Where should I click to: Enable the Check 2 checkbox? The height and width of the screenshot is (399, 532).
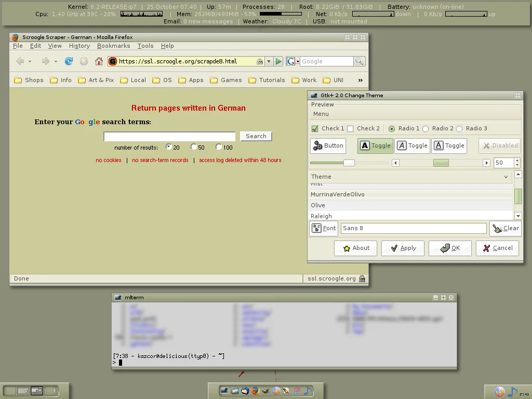coord(351,129)
